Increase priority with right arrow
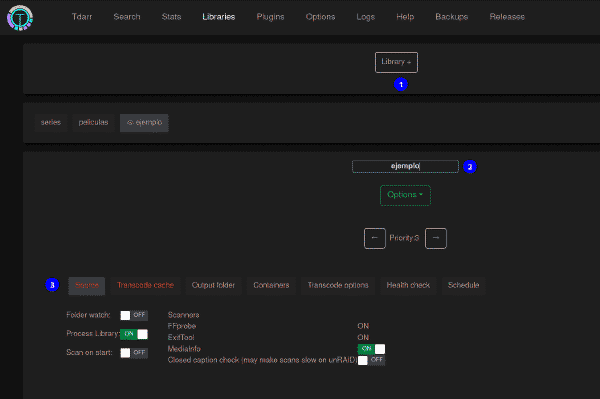The image size is (600, 399). [x=435, y=238]
